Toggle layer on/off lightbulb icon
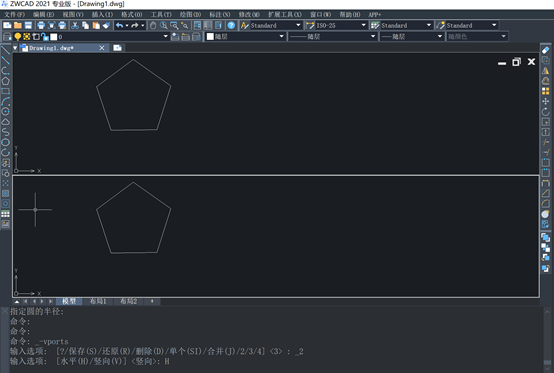The height and width of the screenshot is (373, 554). point(17,37)
